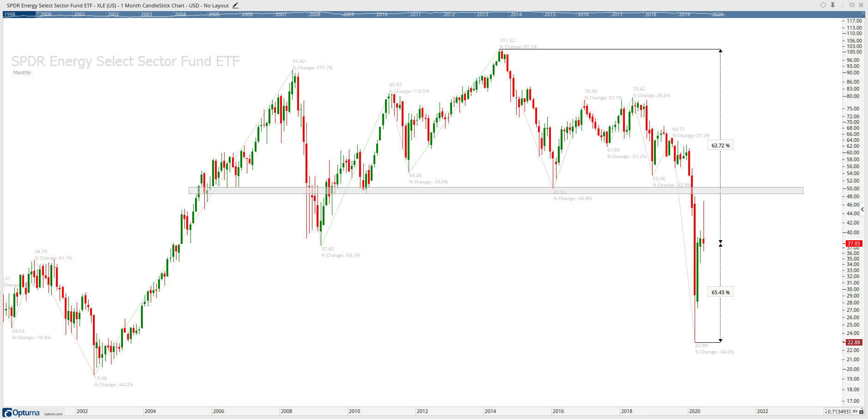Click year 2008 in the overview navigator bar
The width and height of the screenshot is (868, 419).
click(315, 14)
